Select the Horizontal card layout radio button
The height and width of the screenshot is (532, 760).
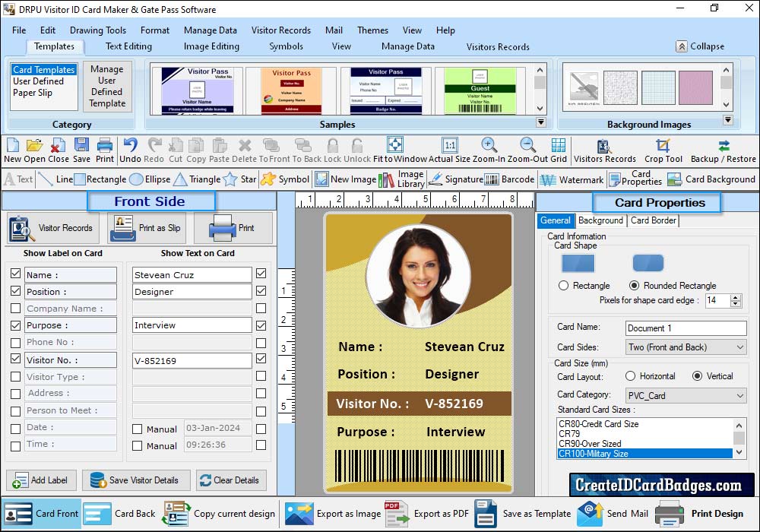630,376
